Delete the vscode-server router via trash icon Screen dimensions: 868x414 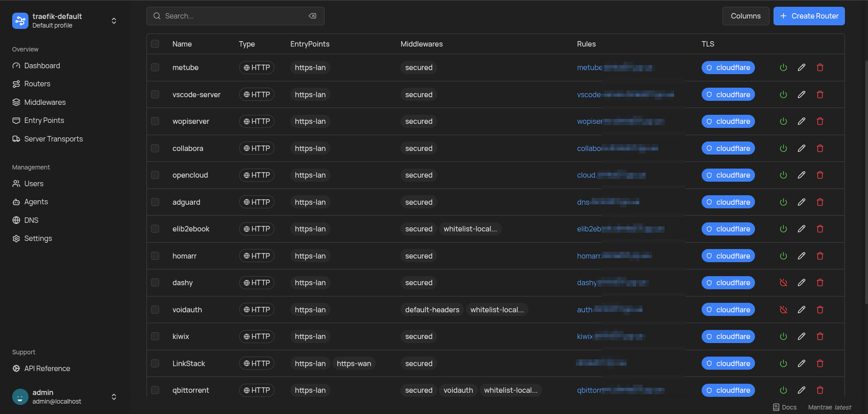point(820,94)
